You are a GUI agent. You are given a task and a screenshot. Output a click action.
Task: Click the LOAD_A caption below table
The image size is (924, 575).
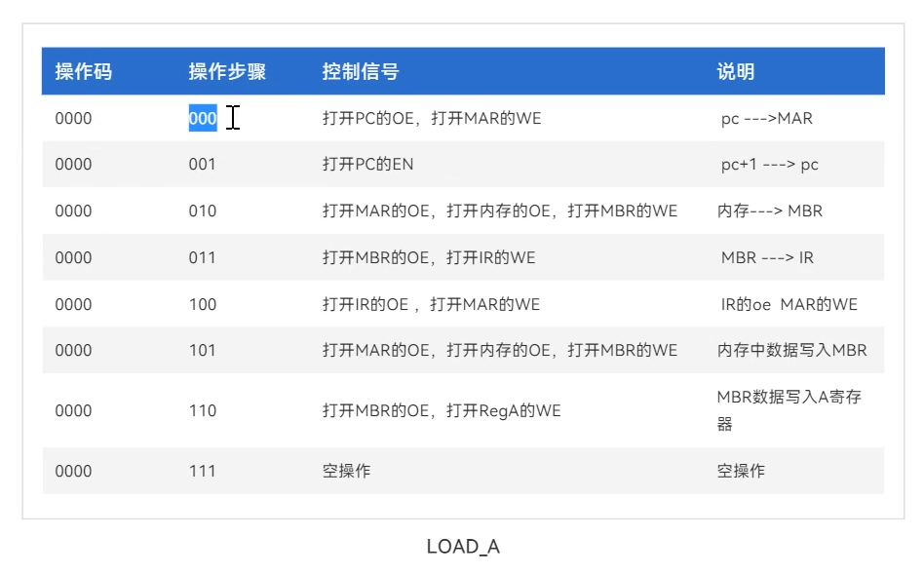tap(463, 547)
